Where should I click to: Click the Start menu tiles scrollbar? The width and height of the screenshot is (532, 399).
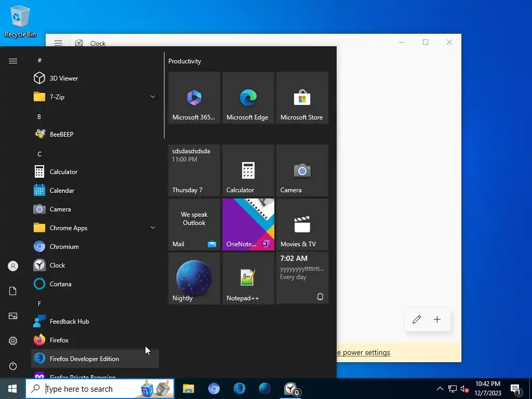[164, 96]
